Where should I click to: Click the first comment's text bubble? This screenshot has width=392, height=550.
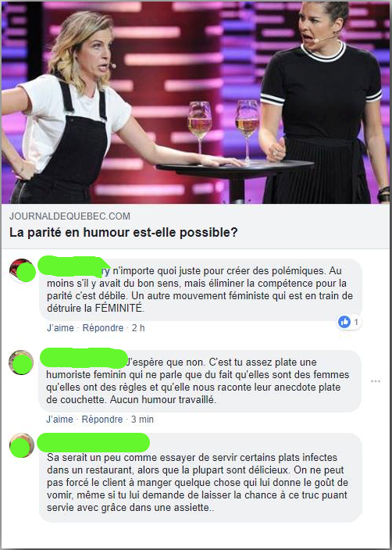click(x=200, y=290)
